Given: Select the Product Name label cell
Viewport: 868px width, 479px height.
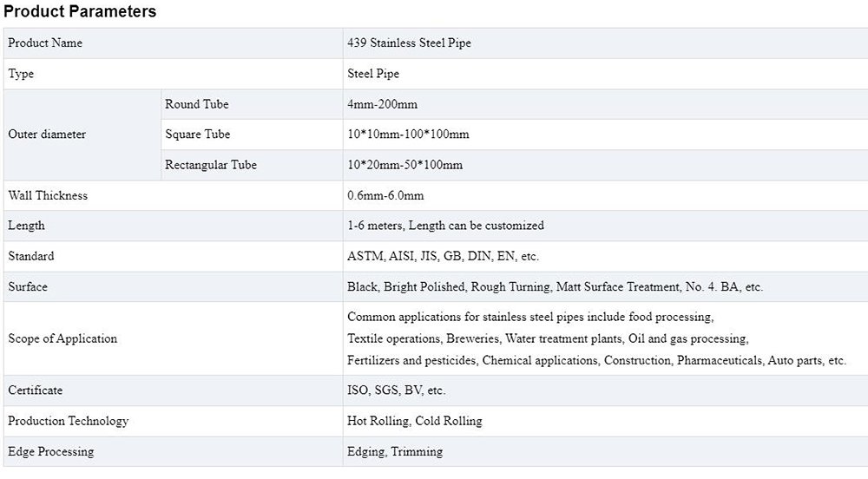Looking at the screenshot, I should [x=46, y=43].
